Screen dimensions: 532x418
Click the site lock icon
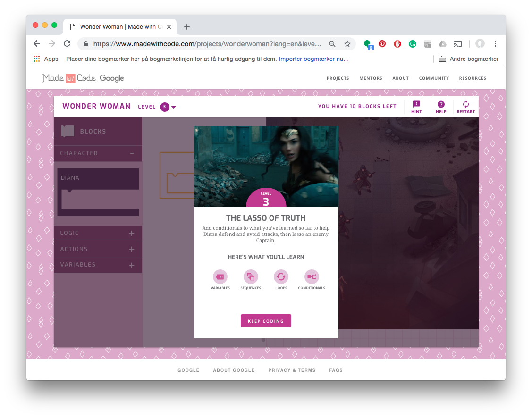click(86, 44)
